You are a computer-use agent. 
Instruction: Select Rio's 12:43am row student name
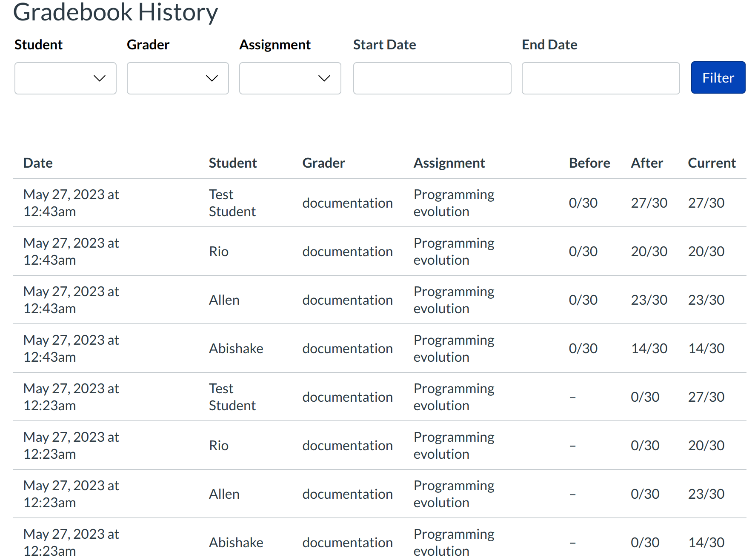pos(219,251)
